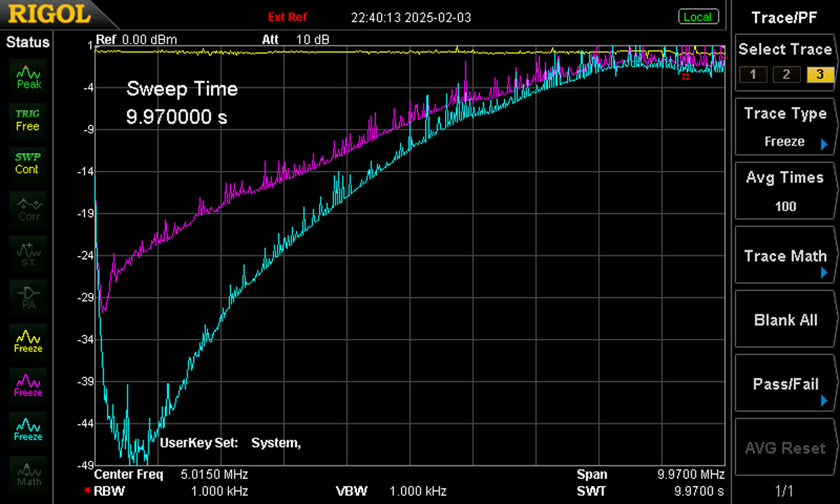
Task: Click the Trace/PF menu title
Action: click(784, 17)
